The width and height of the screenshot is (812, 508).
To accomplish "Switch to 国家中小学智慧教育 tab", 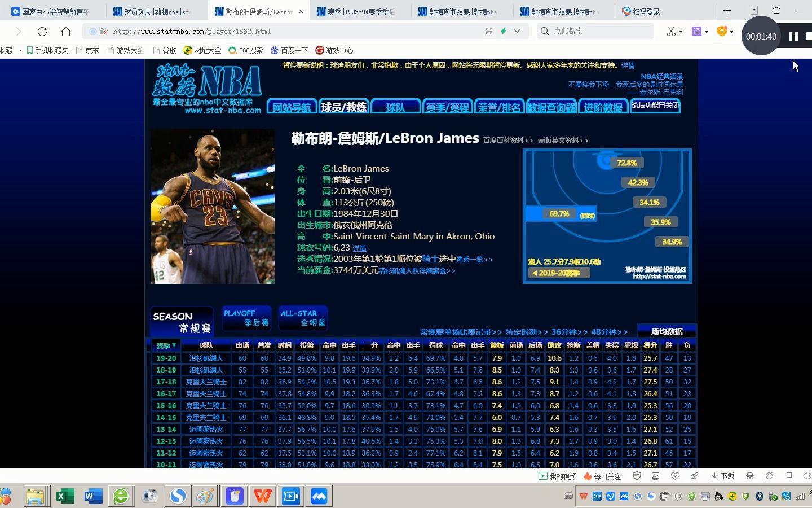I will point(52,11).
